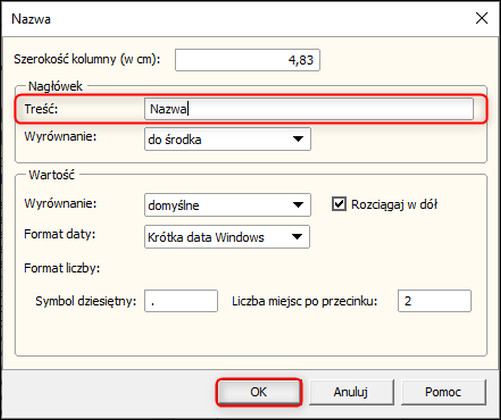Close the Nazwa dialog window
The width and height of the screenshot is (501, 420).
(x=482, y=18)
